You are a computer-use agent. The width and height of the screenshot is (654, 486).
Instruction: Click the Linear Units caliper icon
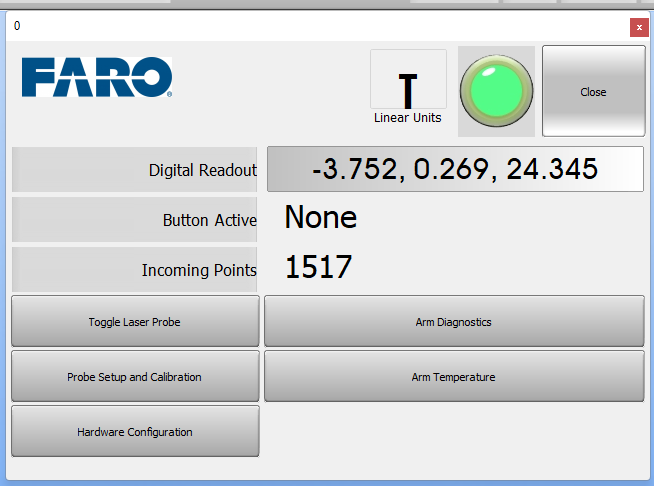pyautogui.click(x=407, y=88)
